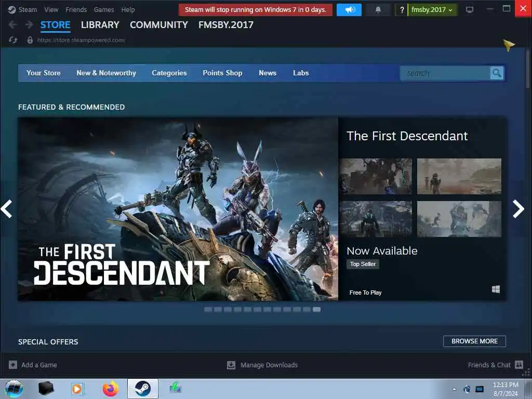Expand the Categories menu

click(169, 73)
